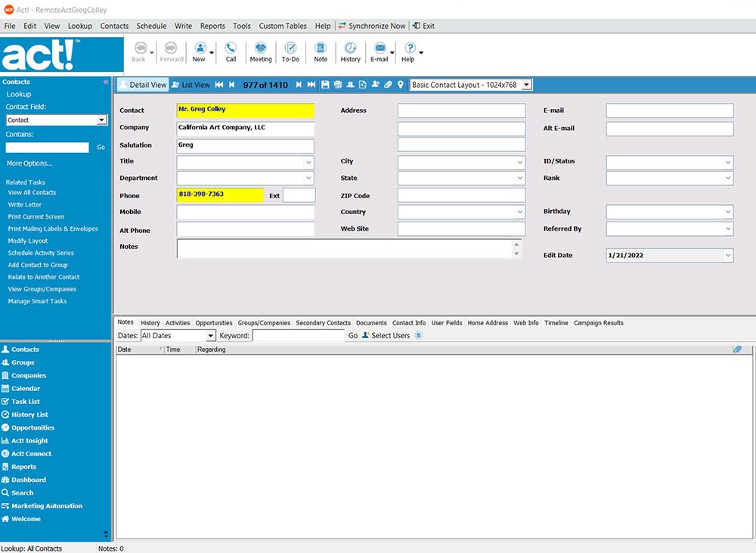Image resolution: width=756 pixels, height=553 pixels.
Task: Open the Dates filter dropdown
Action: click(211, 336)
